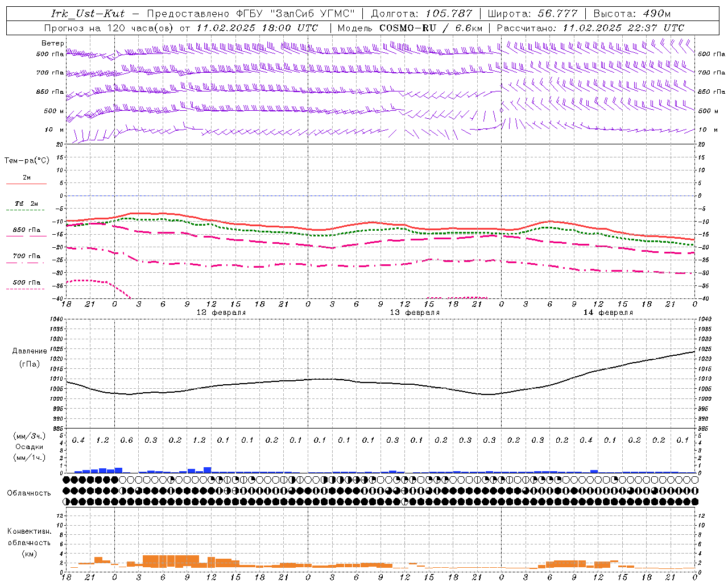Click the '700 гПа' temperature legend entry
Screen dimensions: 728x582
click(x=27, y=256)
